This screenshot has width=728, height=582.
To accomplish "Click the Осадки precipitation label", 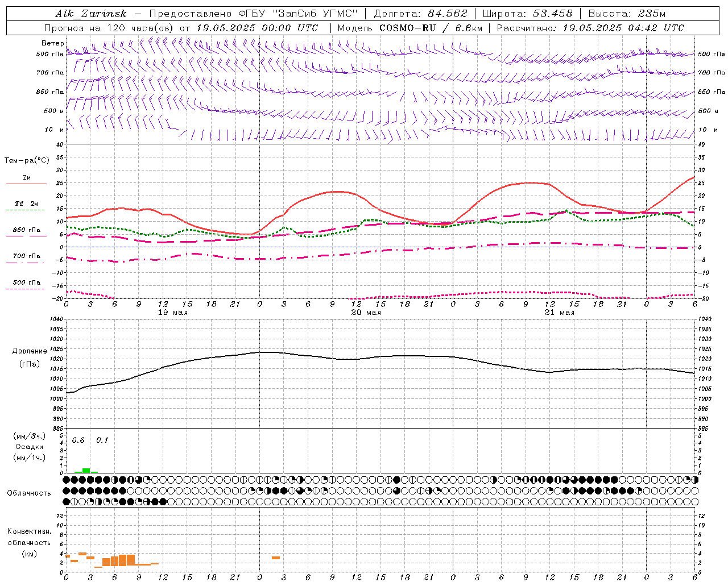I will coord(29,447).
